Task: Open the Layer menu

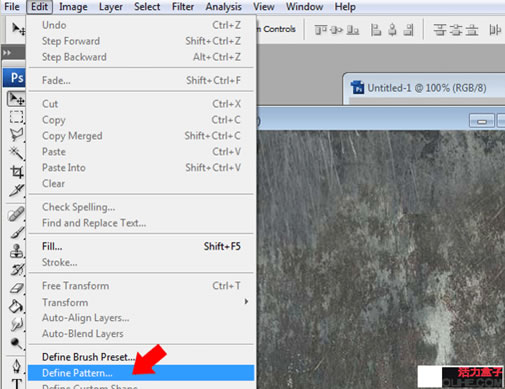Action: (111, 7)
